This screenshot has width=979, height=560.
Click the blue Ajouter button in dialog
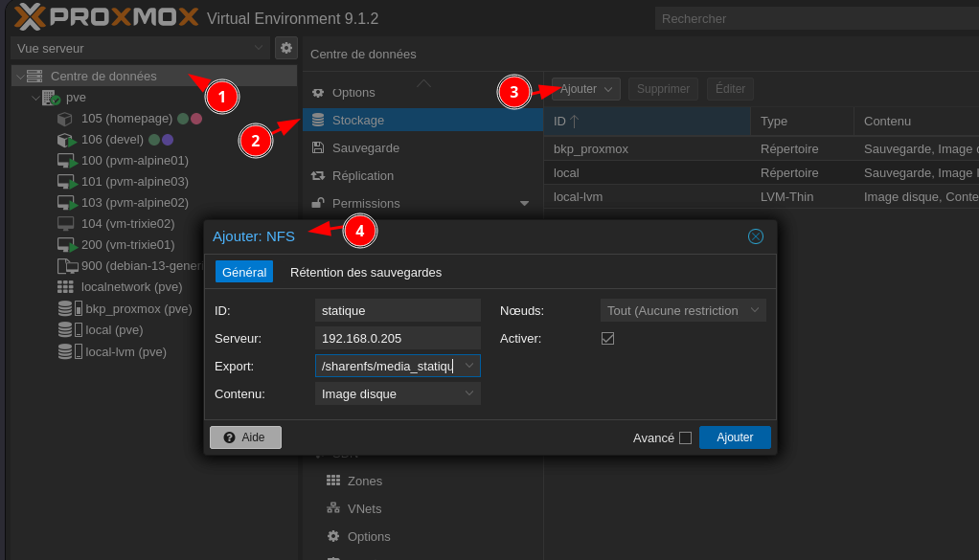pyautogui.click(x=735, y=437)
